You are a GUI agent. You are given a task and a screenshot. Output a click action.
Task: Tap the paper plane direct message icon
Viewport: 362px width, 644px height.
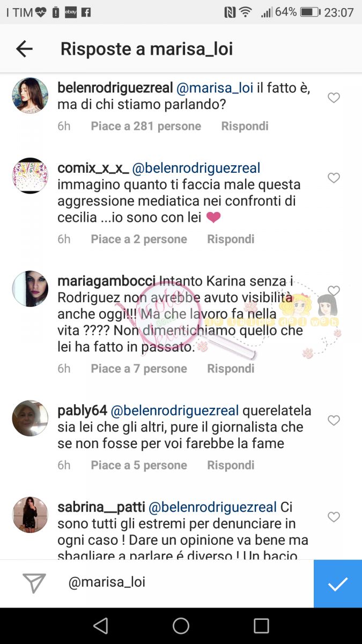[34, 583]
